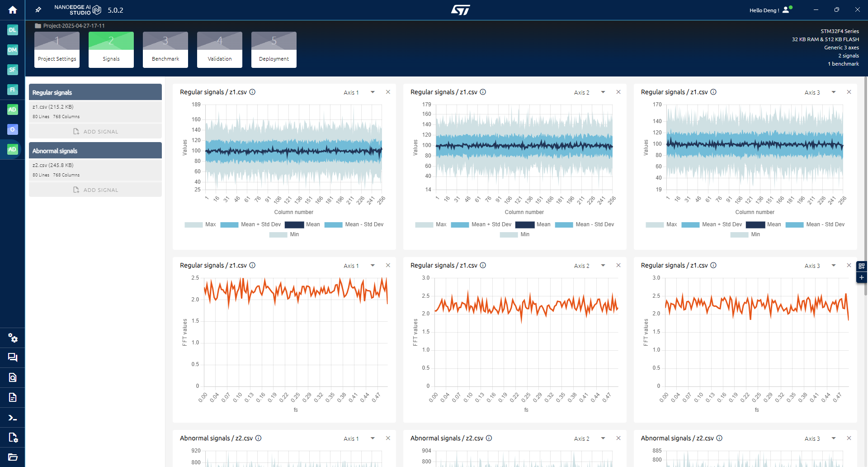Image resolution: width=868 pixels, height=467 pixels.
Task: Go to the Benchmark step
Action: pyautogui.click(x=165, y=50)
